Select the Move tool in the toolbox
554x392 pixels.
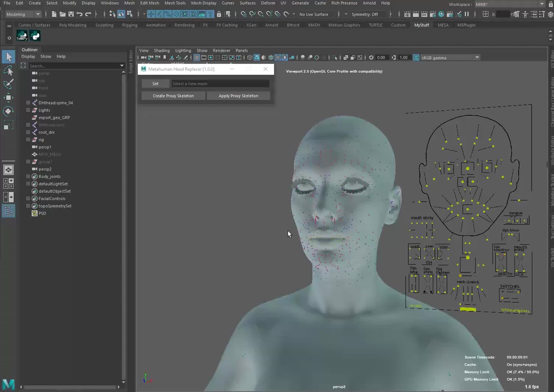[8, 98]
